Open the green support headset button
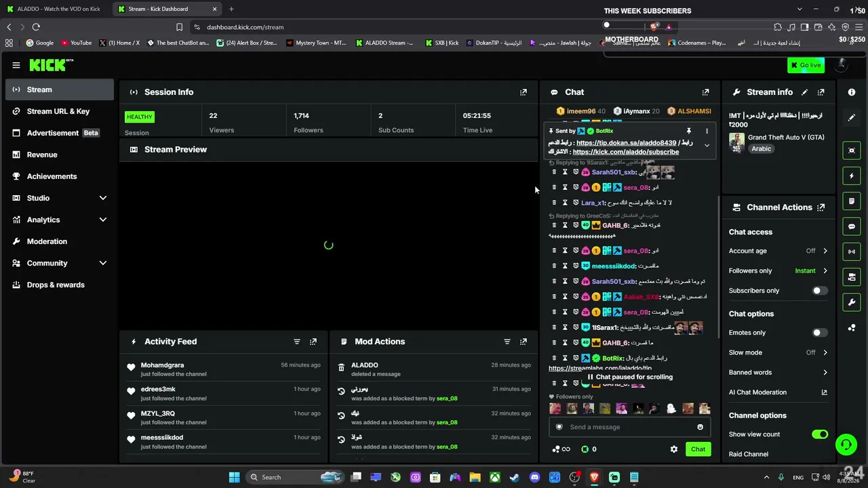 [x=846, y=445]
